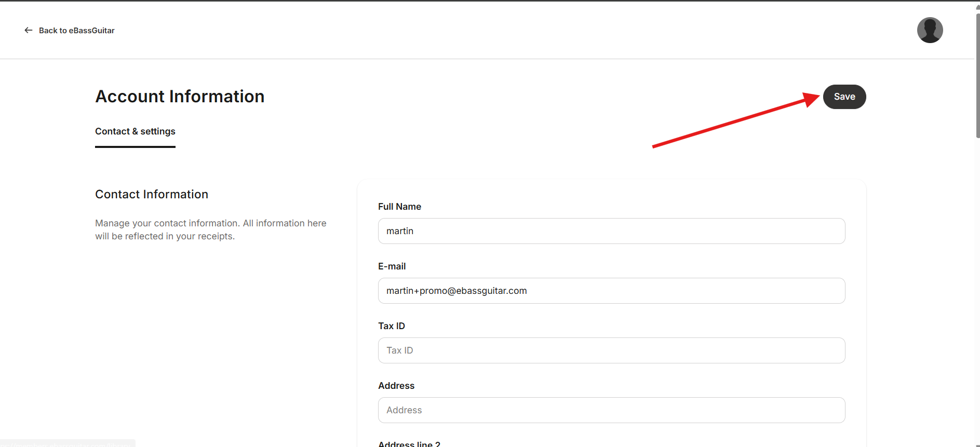
Task: Click the E-mail label
Action: pyautogui.click(x=392, y=266)
